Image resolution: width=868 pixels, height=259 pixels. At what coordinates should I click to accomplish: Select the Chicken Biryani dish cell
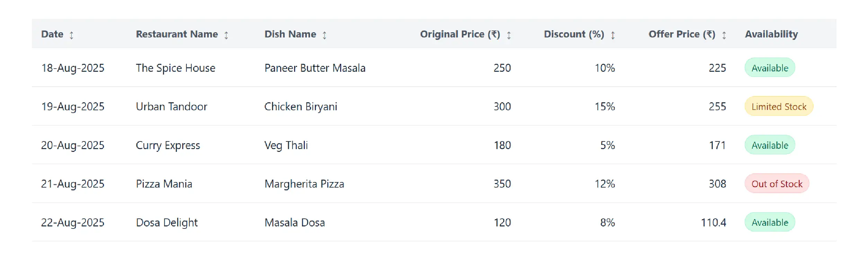coord(301,106)
